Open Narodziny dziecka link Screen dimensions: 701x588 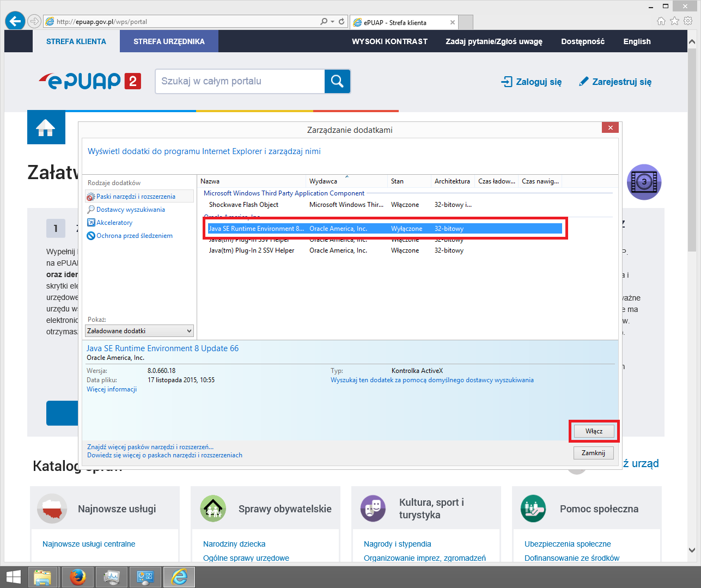coord(234,544)
